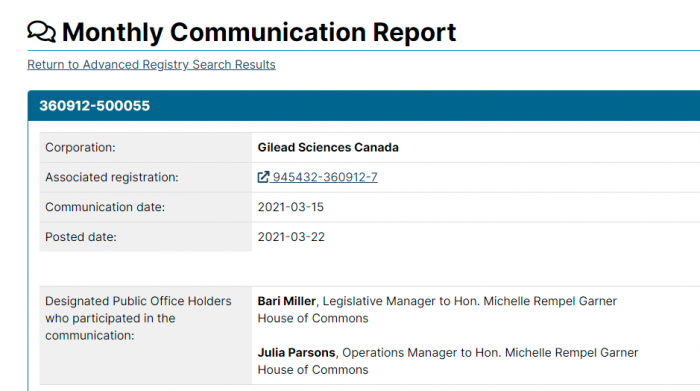Click the speech bubbles icon beside the title
Viewport: 700px width, 391px height.
42,32
